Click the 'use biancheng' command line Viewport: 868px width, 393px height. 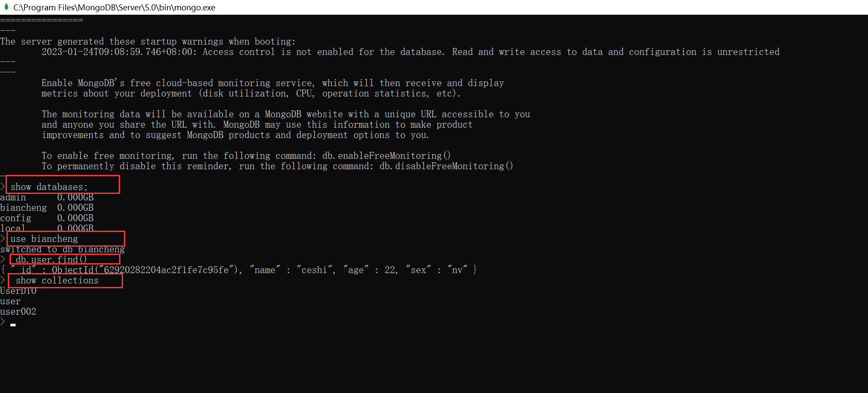click(44, 239)
